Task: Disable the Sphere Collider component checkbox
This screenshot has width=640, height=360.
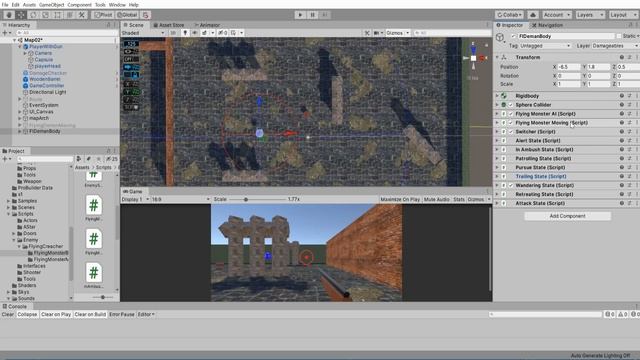Action: (511, 105)
